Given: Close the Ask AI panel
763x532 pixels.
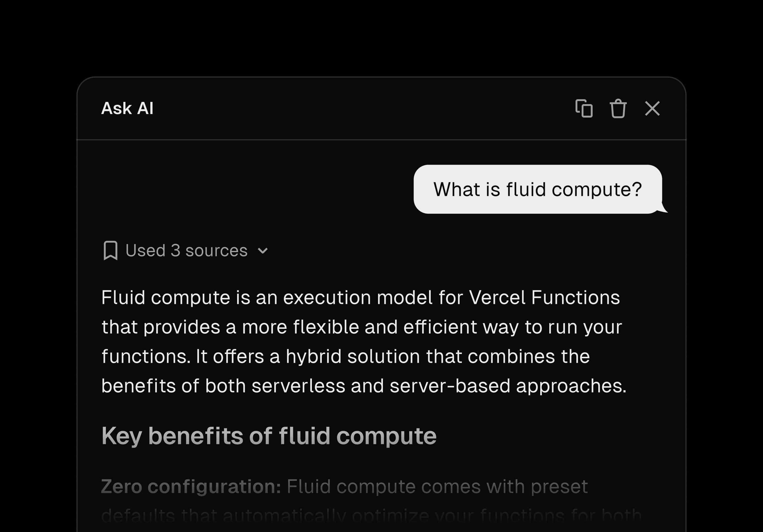Looking at the screenshot, I should click(652, 108).
